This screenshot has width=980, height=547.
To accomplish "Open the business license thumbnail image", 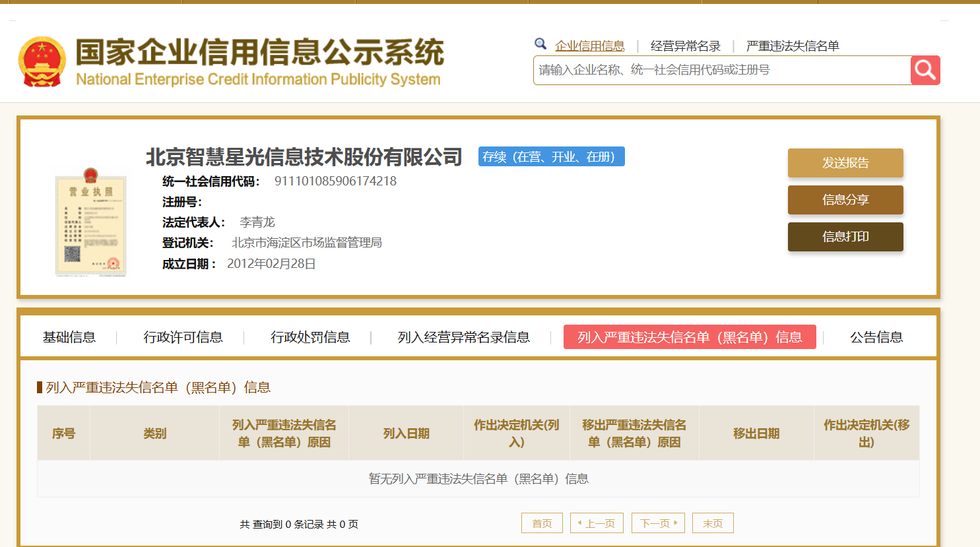I will (x=90, y=222).
